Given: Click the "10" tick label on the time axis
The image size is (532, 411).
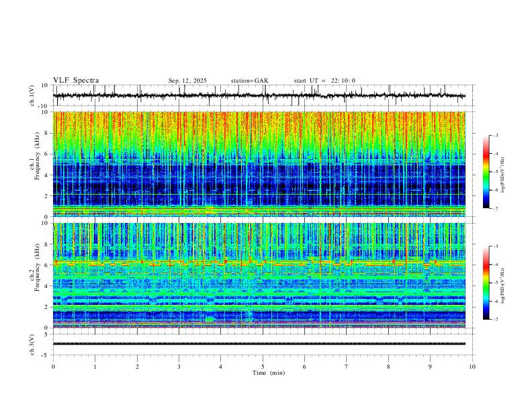Looking at the screenshot, I should 472,367.
